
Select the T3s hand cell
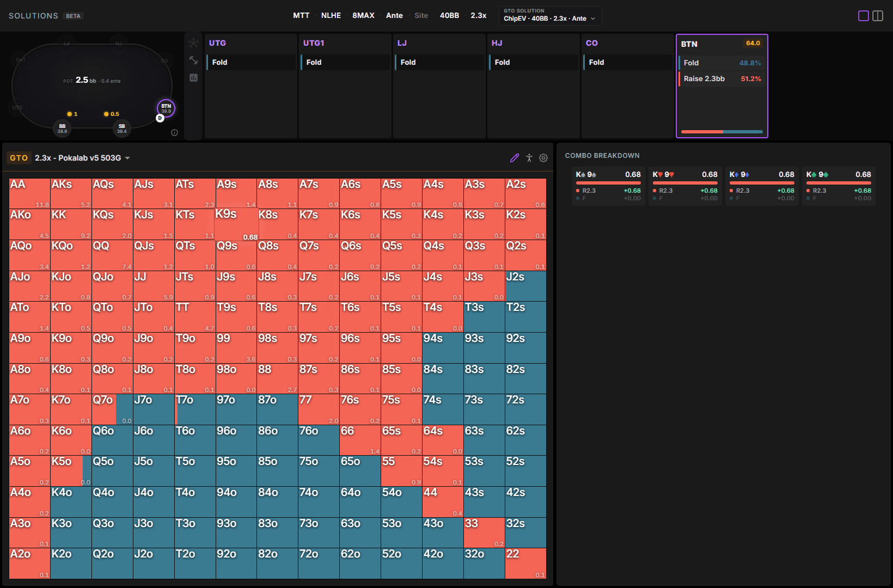[x=485, y=317]
